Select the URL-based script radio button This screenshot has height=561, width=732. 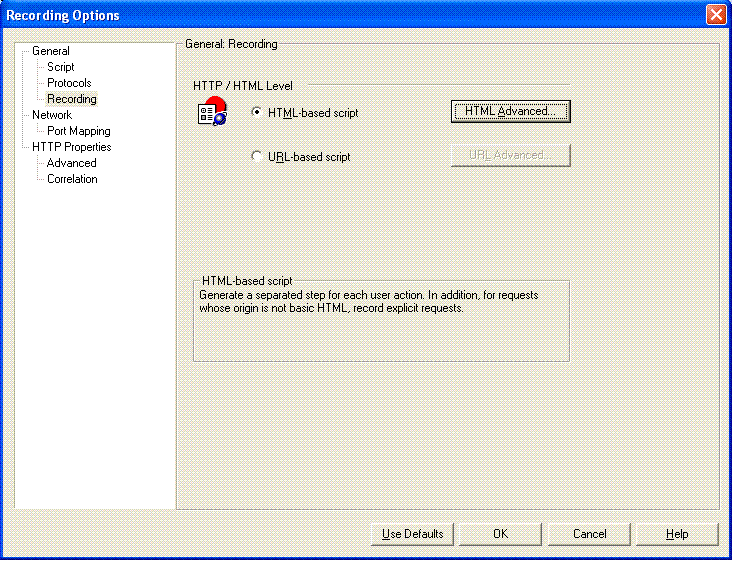pyautogui.click(x=257, y=157)
